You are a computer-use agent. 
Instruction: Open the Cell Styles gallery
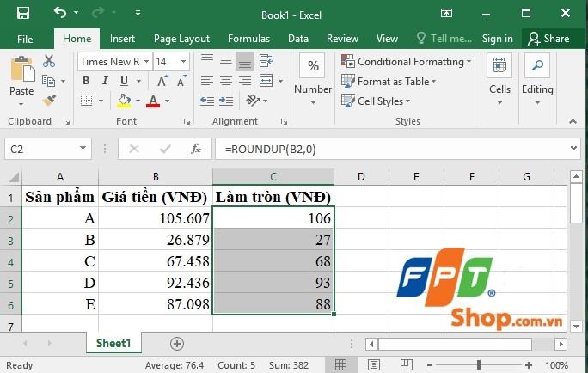click(x=376, y=101)
